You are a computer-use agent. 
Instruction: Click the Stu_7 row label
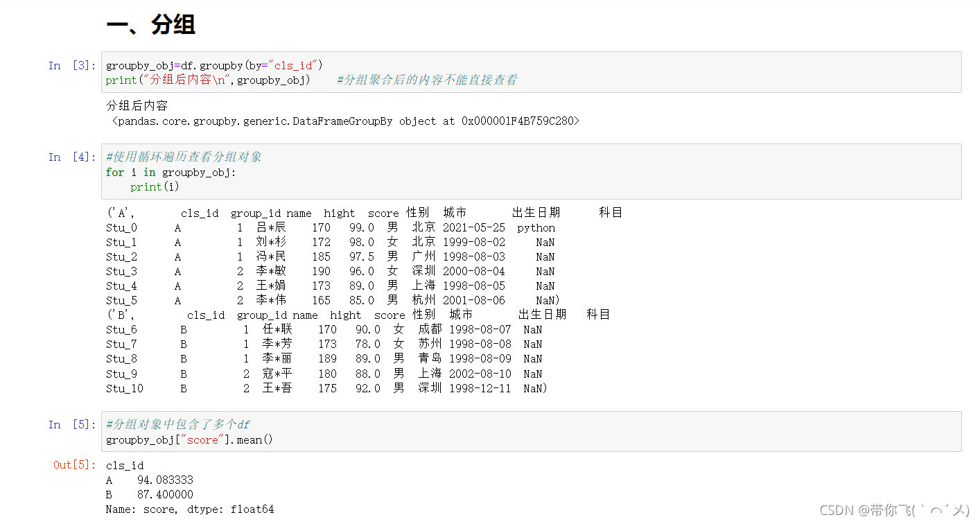(x=121, y=344)
